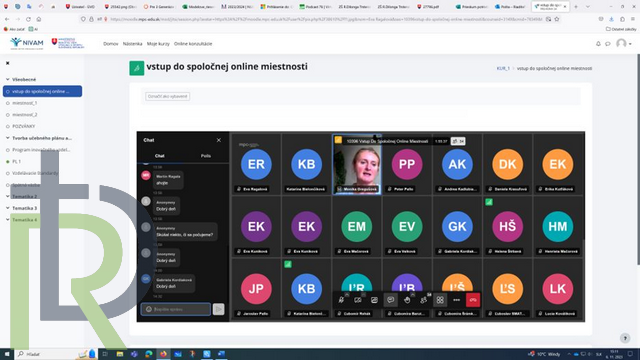Screen dimensions: 640x360
Task: Open Moje kurzy in top navigation
Action: pos(158,44)
